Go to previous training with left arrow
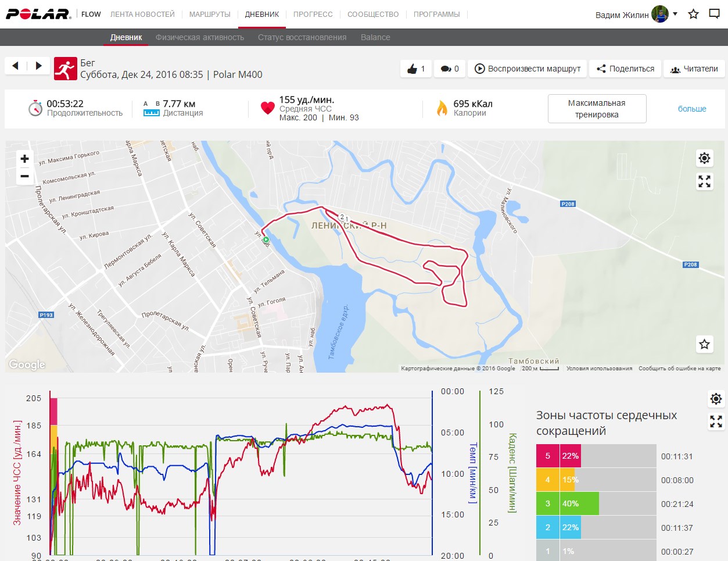Viewport: 728px width, 561px height. pos(16,66)
